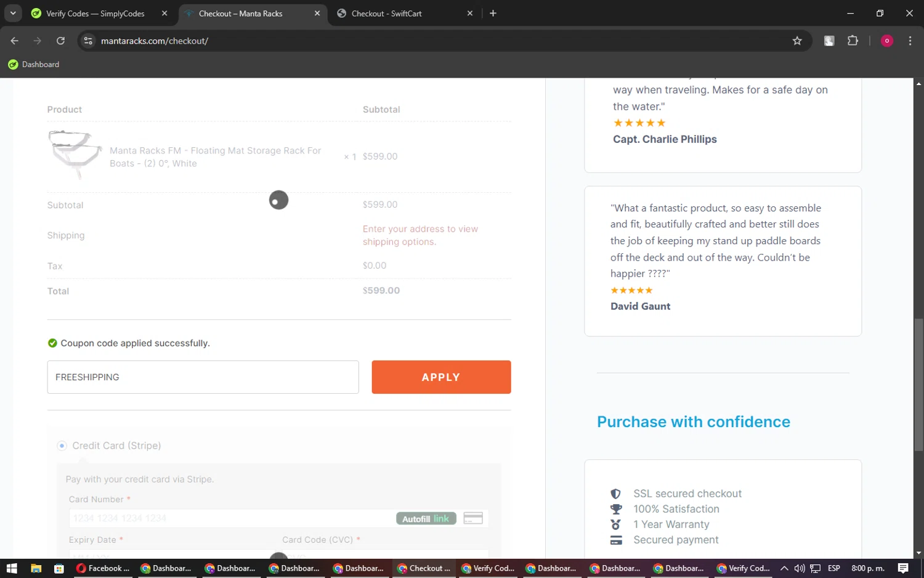Click Charlie Phillips five-star rating
This screenshot has width=924, height=578.
639,123
